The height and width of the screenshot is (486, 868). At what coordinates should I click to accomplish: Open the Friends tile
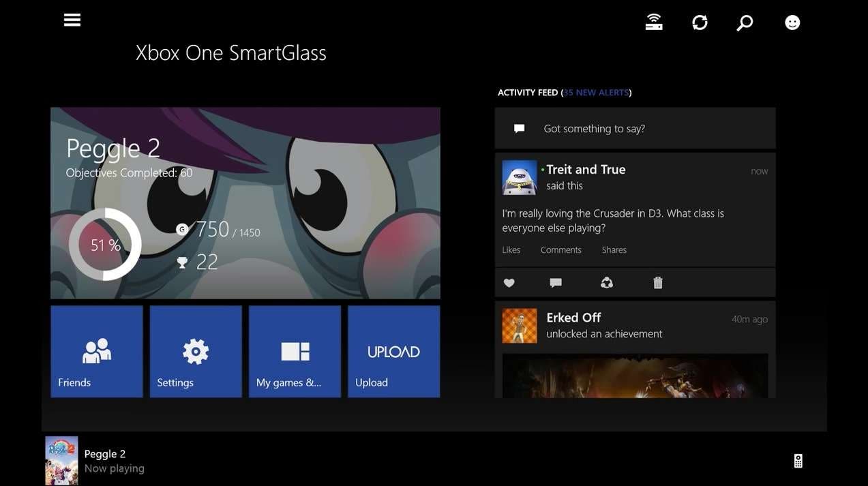[97, 352]
